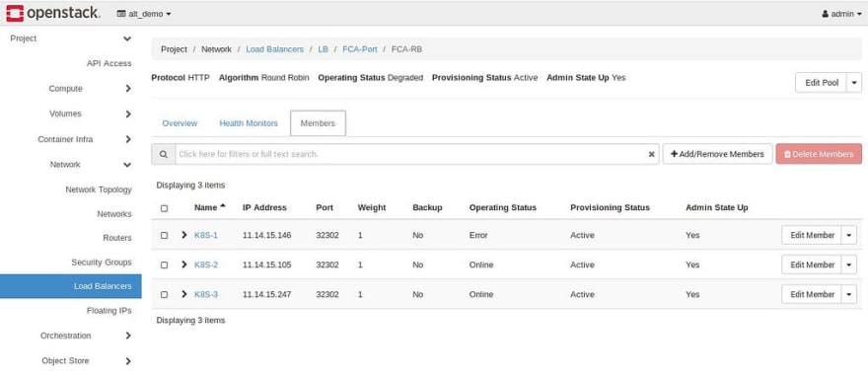
Task: Open the admin user menu
Action: [x=841, y=14]
